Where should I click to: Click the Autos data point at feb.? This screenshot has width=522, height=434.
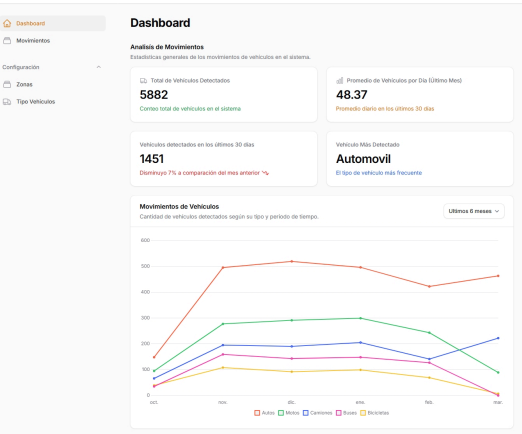(429, 286)
